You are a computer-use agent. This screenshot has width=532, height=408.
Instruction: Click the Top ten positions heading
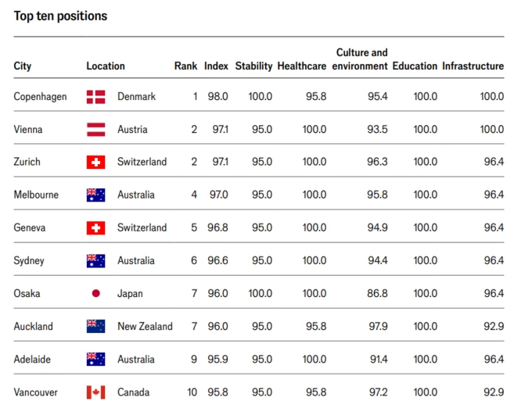[x=60, y=16]
